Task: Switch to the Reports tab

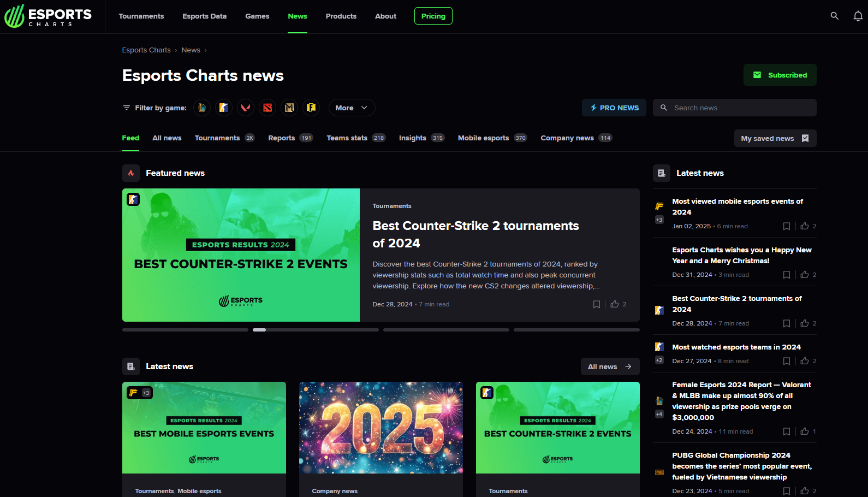Action: (x=290, y=138)
